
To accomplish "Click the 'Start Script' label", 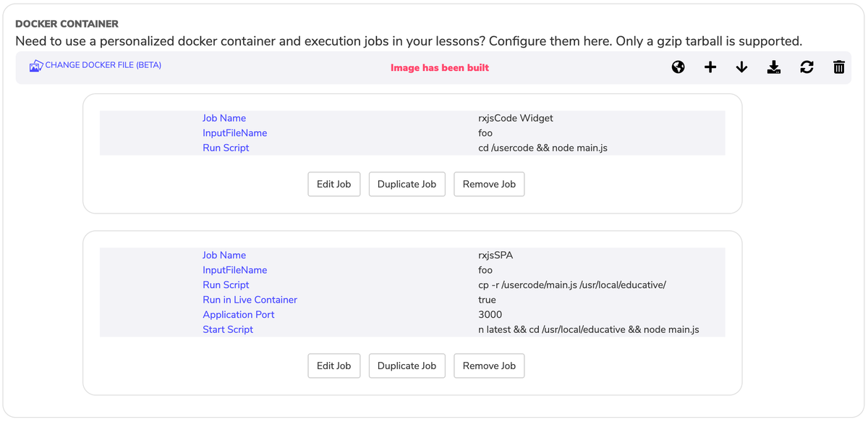I will click(228, 329).
